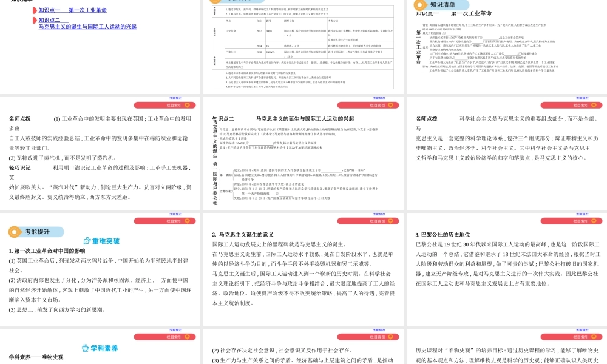
Task: Click the heading 3. 巴黎公社的历史地位
Action: (443, 235)
